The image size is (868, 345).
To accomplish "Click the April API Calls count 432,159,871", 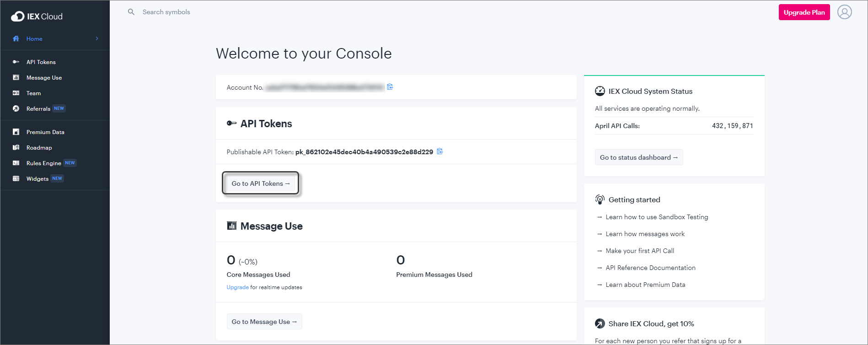I will click(732, 126).
